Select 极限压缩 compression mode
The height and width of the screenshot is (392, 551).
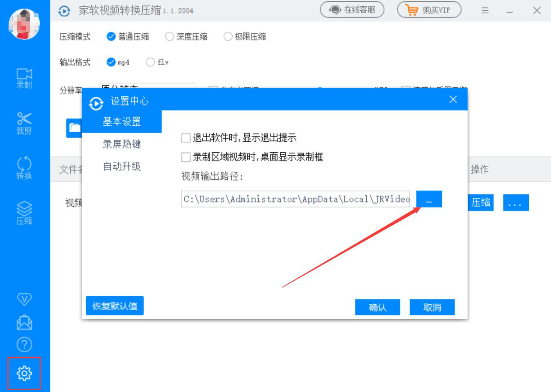tap(245, 37)
